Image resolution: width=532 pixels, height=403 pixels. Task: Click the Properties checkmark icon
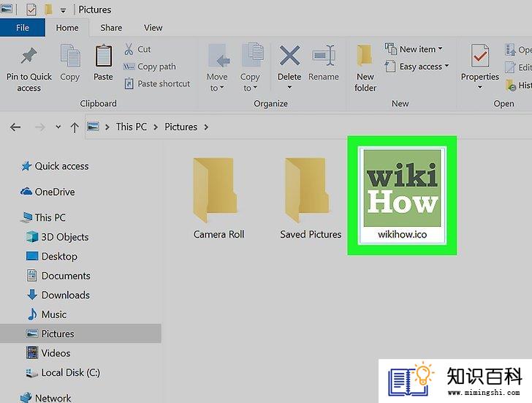pos(479,56)
